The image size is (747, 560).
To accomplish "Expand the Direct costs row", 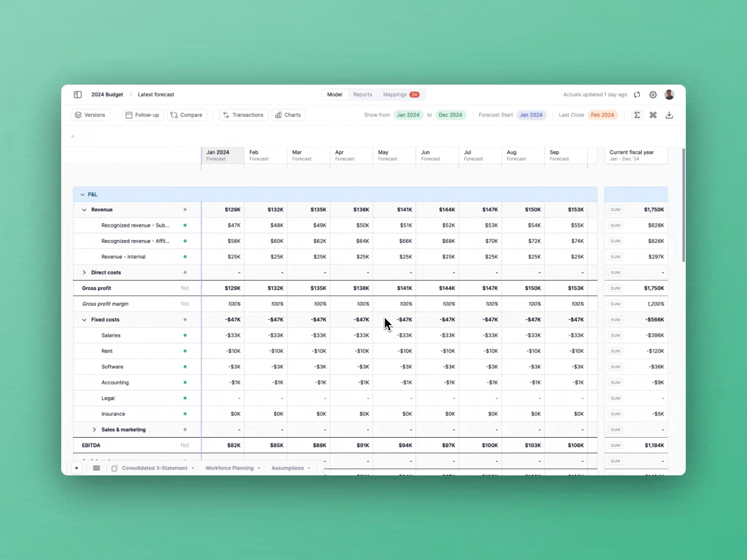I will click(84, 273).
